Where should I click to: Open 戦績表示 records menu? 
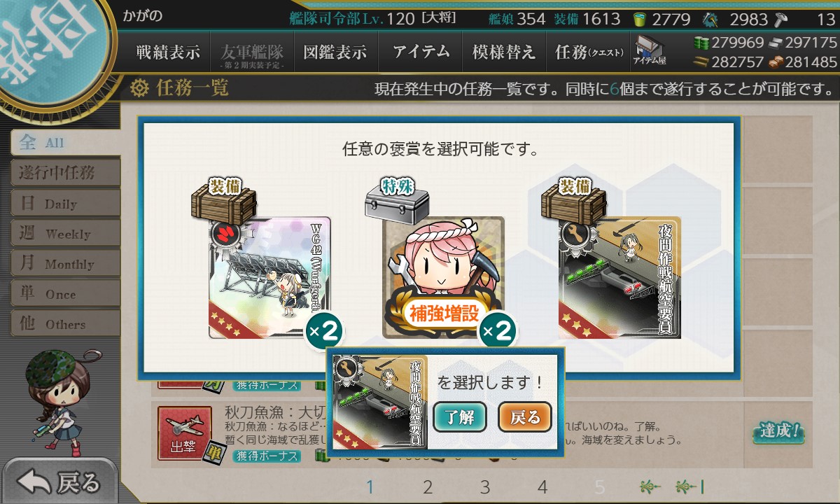click(x=167, y=52)
